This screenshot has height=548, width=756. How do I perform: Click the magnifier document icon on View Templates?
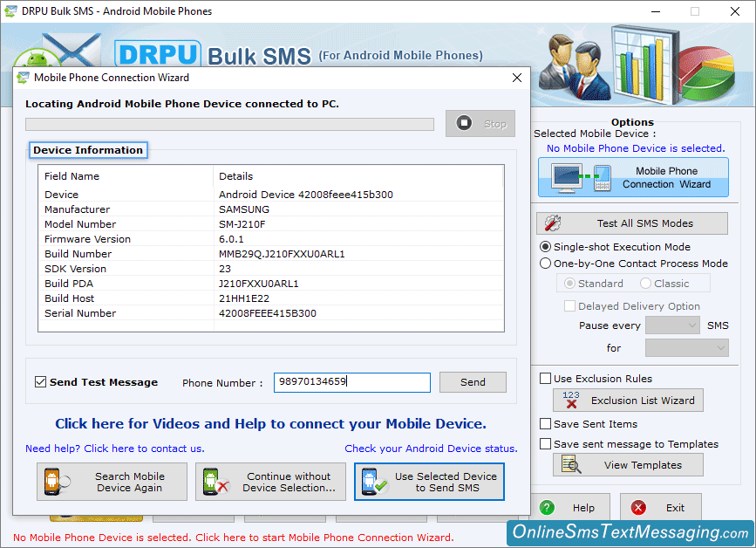coord(571,464)
